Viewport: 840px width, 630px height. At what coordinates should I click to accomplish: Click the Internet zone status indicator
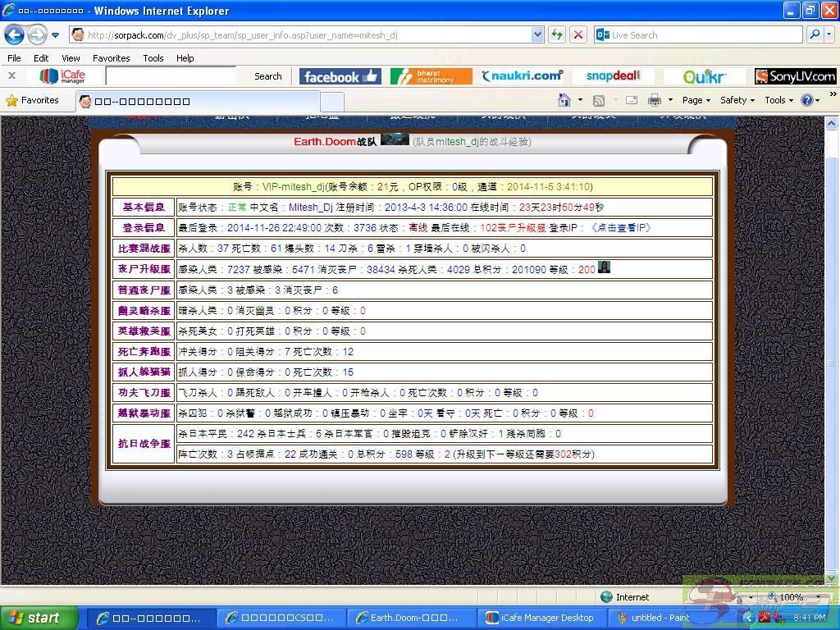click(624, 597)
